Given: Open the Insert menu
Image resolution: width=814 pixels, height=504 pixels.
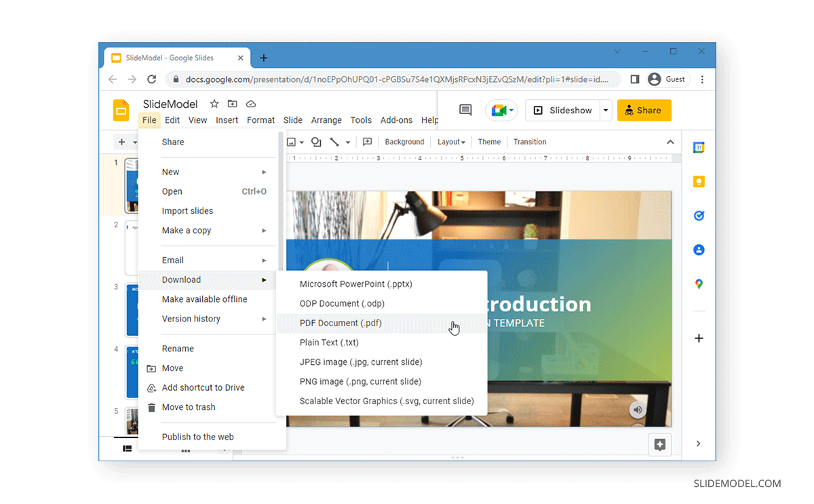Looking at the screenshot, I should pyautogui.click(x=227, y=120).
